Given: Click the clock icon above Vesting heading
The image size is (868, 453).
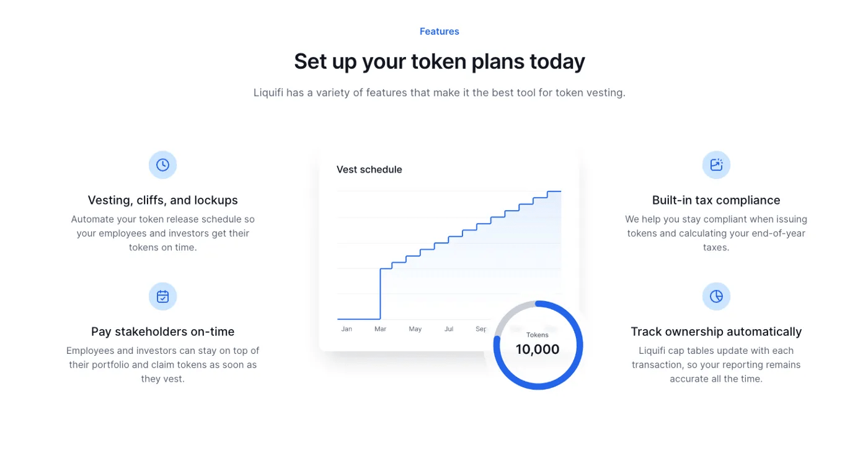Looking at the screenshot, I should [162, 165].
